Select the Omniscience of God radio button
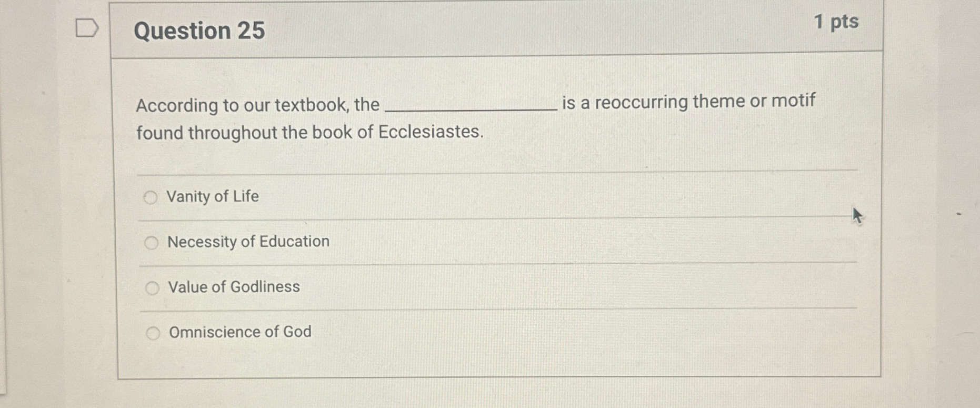This screenshot has width=980, height=408. point(153,332)
